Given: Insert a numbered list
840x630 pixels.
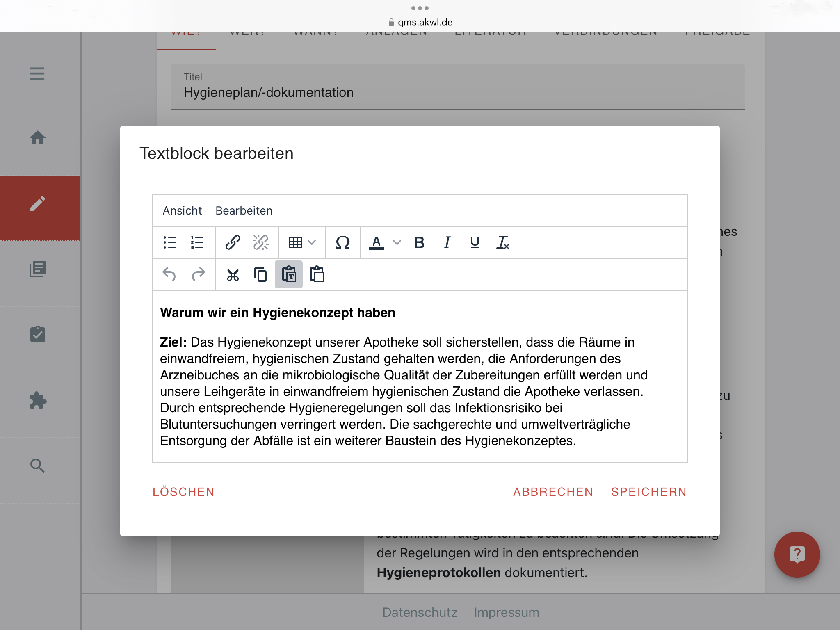Looking at the screenshot, I should click(x=197, y=242).
